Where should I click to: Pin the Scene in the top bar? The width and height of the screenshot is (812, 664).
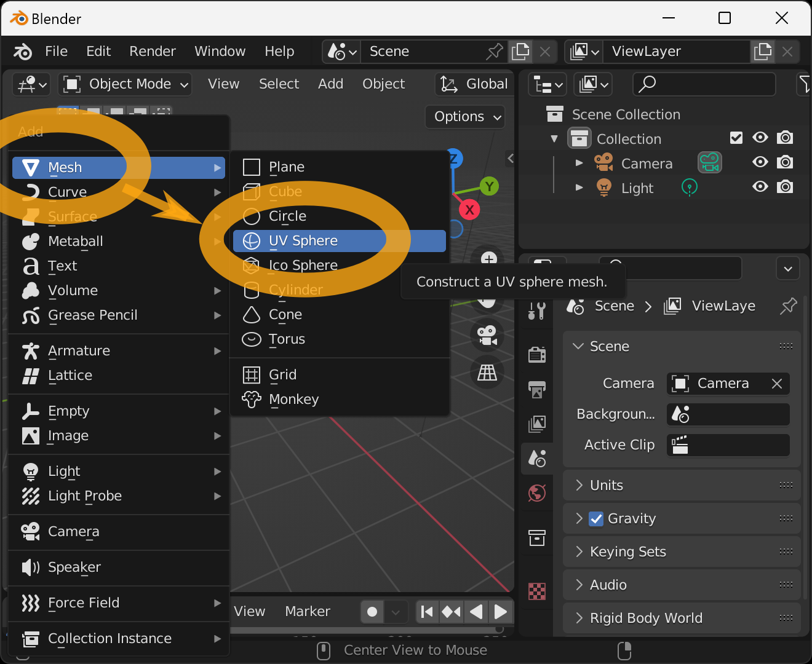tap(494, 52)
